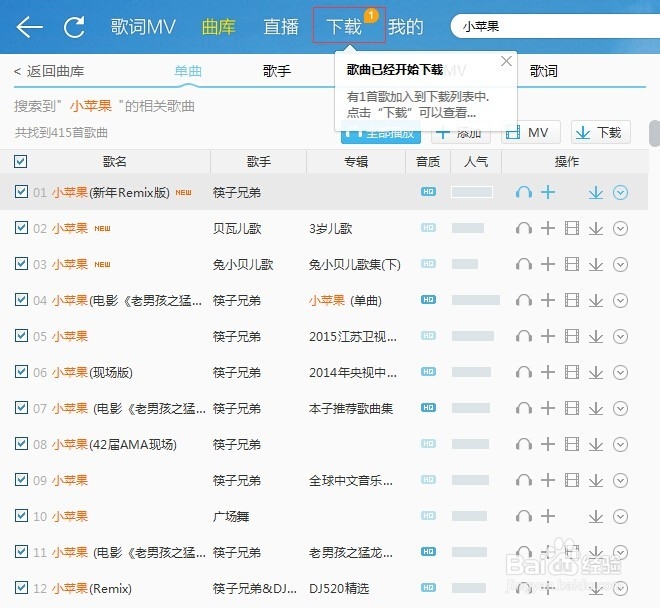The height and width of the screenshot is (608, 660).
Task: Show more options for row 08
Action: click(x=620, y=445)
